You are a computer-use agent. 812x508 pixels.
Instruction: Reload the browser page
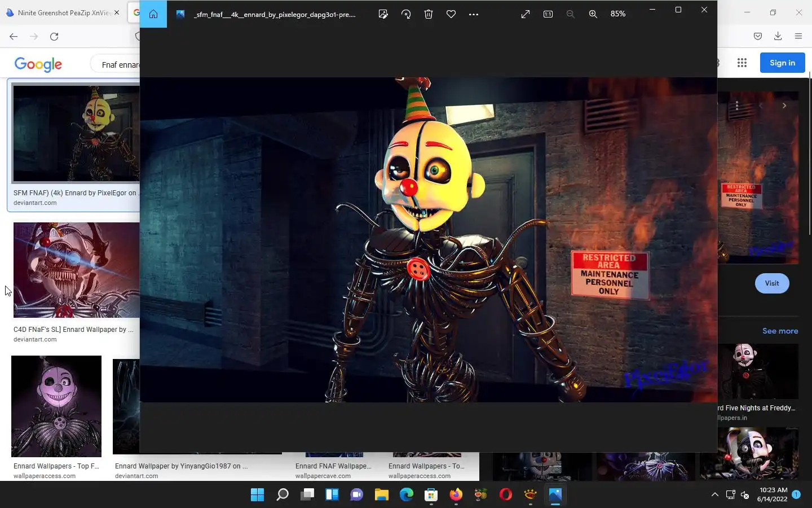pyautogui.click(x=54, y=37)
